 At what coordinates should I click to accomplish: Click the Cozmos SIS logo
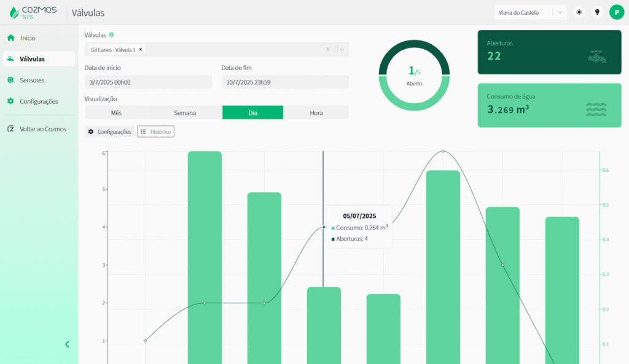point(33,12)
